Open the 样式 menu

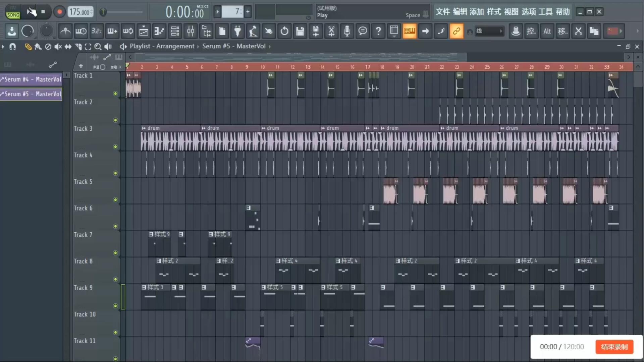(x=494, y=12)
